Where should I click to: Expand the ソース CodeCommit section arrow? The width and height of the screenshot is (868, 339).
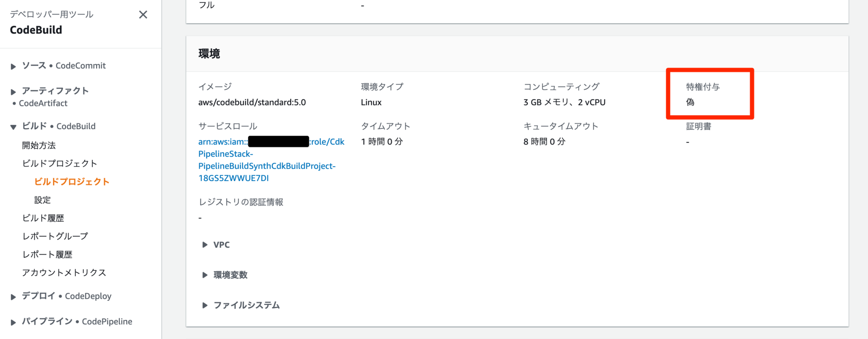pos(13,66)
